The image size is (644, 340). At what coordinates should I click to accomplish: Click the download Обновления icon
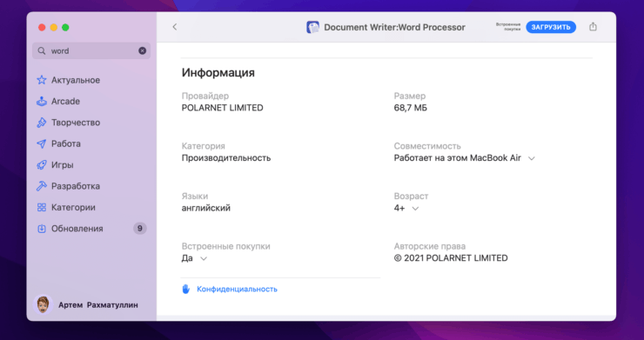pyautogui.click(x=42, y=229)
